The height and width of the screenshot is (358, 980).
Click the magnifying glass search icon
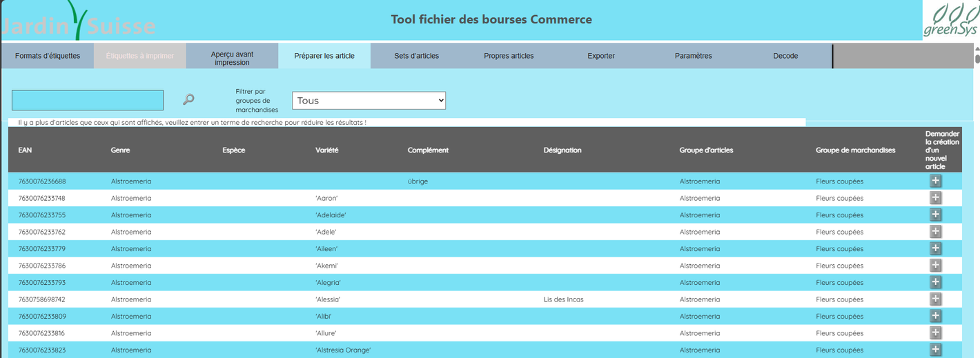(188, 99)
